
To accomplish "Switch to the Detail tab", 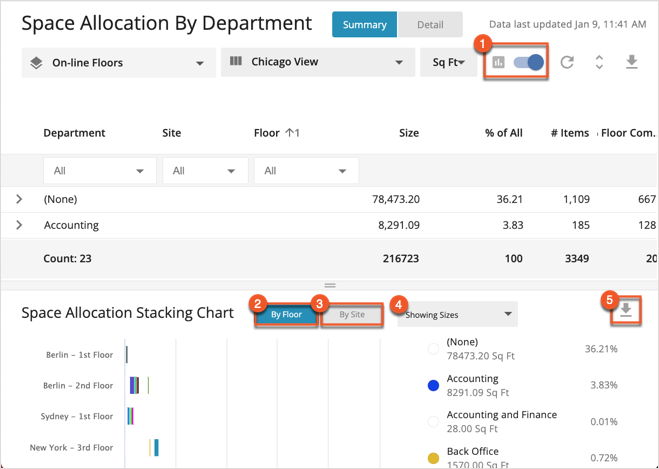I will coord(430,24).
